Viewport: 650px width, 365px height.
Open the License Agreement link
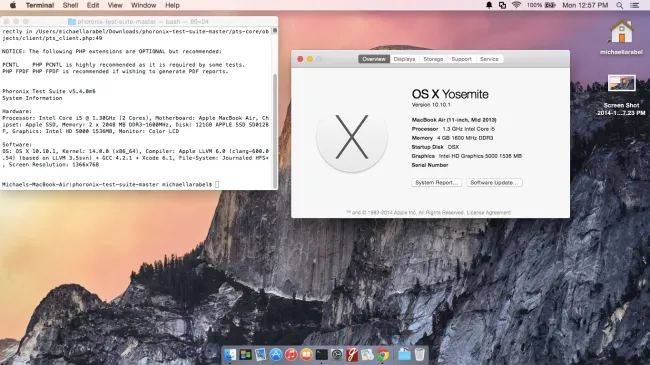[489, 212]
